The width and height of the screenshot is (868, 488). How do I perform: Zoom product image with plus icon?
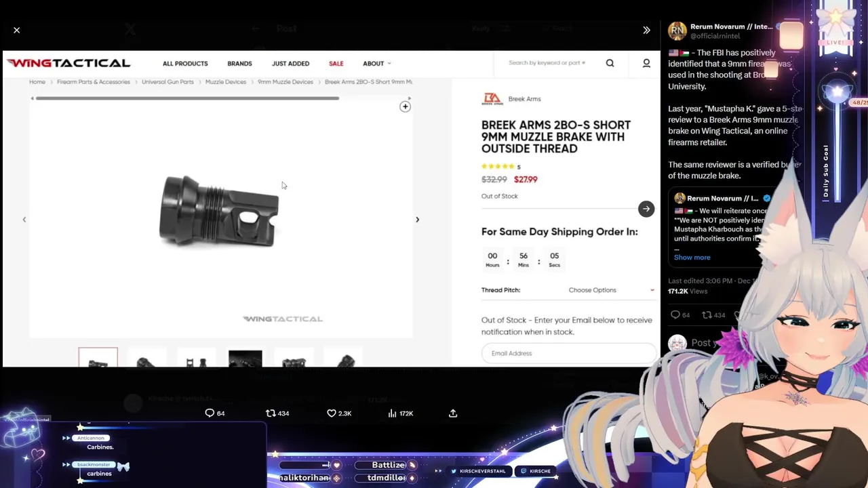pos(405,106)
